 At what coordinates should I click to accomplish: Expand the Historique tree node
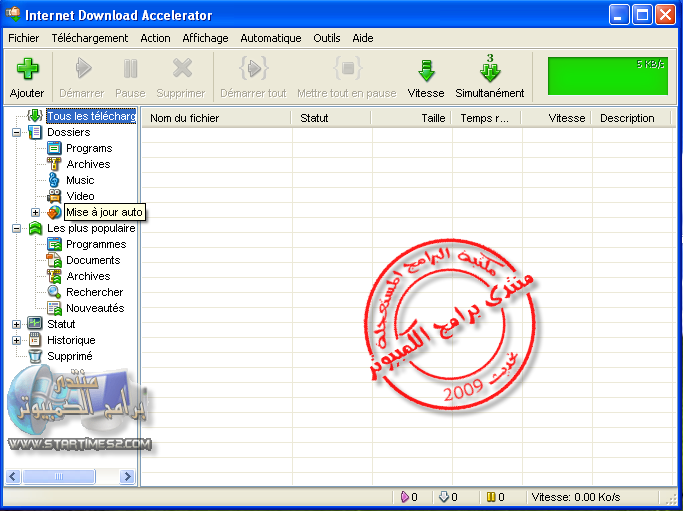pyautogui.click(x=17, y=340)
